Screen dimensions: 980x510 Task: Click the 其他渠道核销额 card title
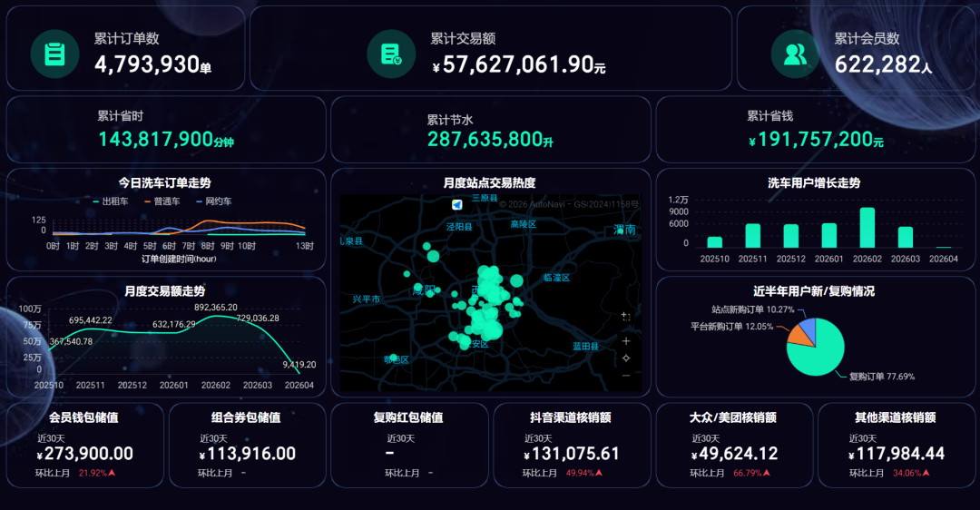pos(895,417)
